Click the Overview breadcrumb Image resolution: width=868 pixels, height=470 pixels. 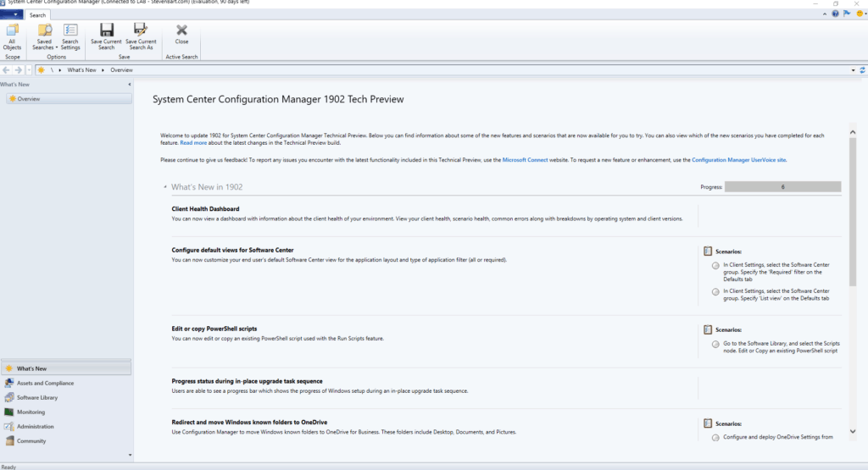pyautogui.click(x=121, y=70)
